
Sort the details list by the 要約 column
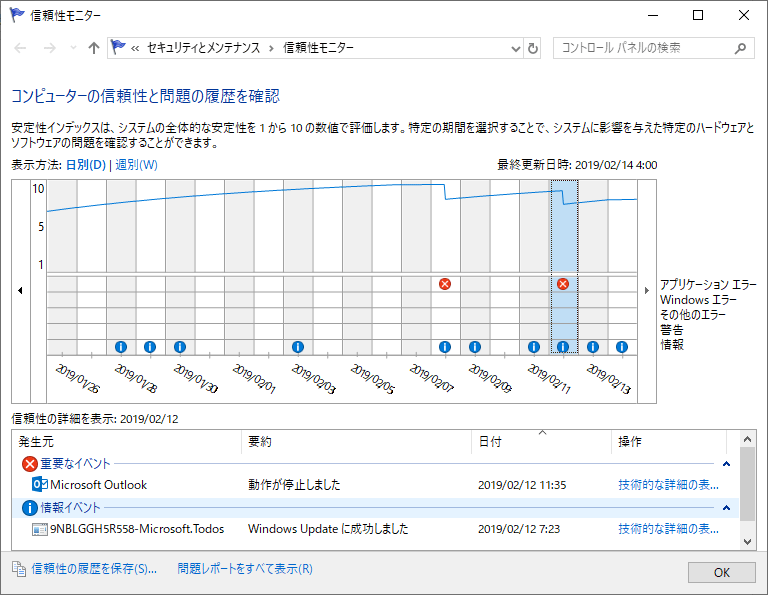point(357,442)
